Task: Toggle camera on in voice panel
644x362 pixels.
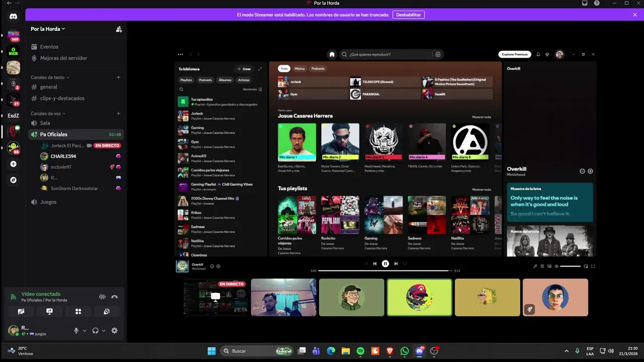Action: coord(21,312)
